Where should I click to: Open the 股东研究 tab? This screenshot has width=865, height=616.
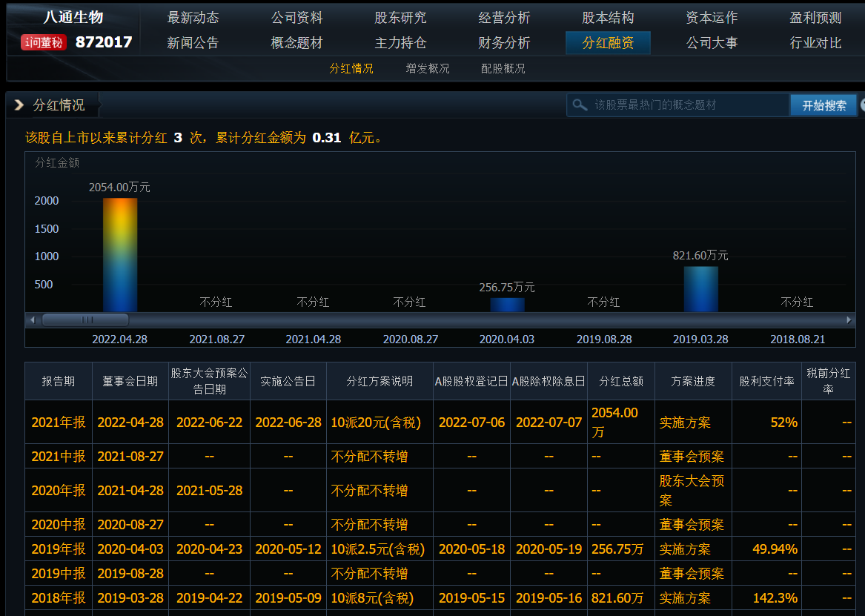coord(400,18)
